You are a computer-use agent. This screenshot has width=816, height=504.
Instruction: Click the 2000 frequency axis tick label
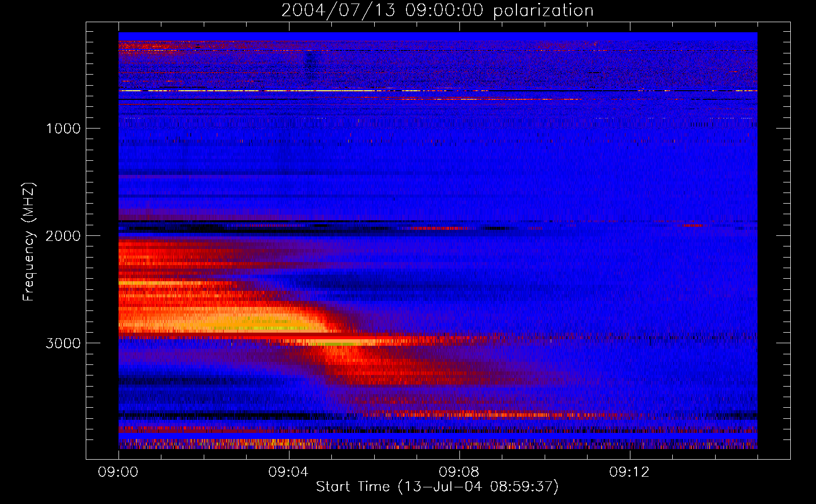[x=63, y=236]
